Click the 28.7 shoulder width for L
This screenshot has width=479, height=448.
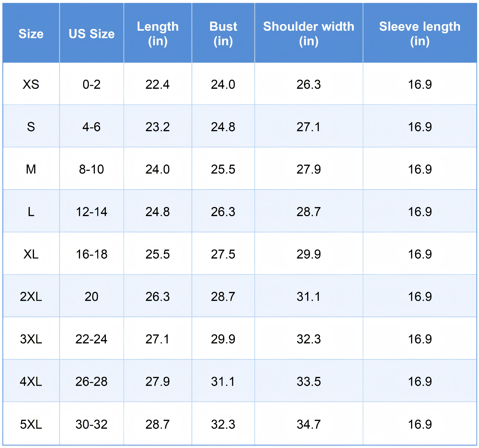(309, 212)
